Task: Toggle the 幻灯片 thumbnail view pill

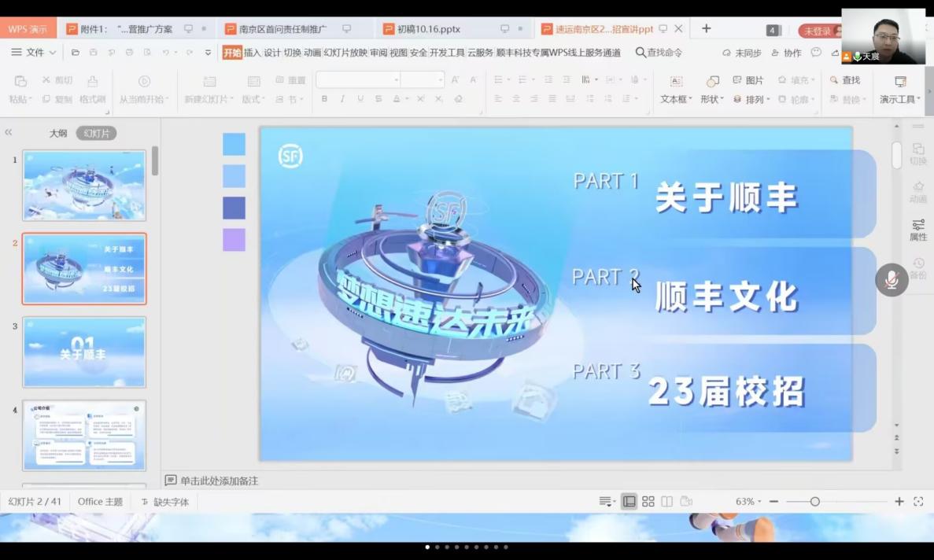Action: [x=96, y=134]
